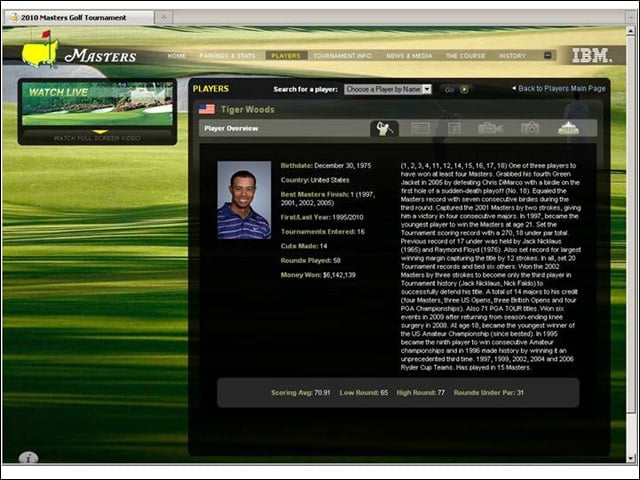Screen dimensions: 640x480
Task: Click Scoring Avg: 70.91 stat
Action: click(x=300, y=393)
